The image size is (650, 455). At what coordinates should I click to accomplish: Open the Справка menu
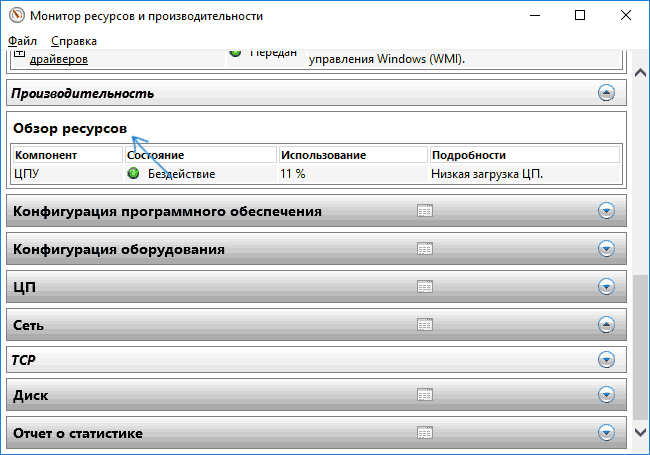(x=74, y=41)
